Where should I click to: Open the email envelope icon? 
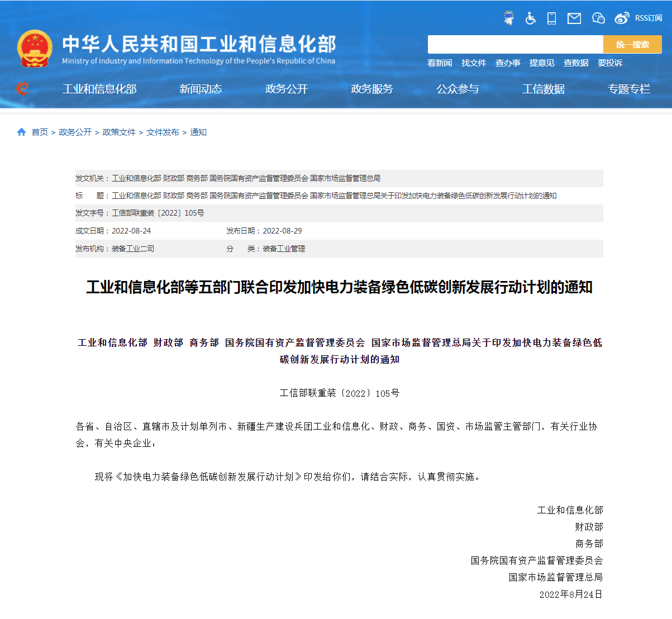[x=574, y=18]
